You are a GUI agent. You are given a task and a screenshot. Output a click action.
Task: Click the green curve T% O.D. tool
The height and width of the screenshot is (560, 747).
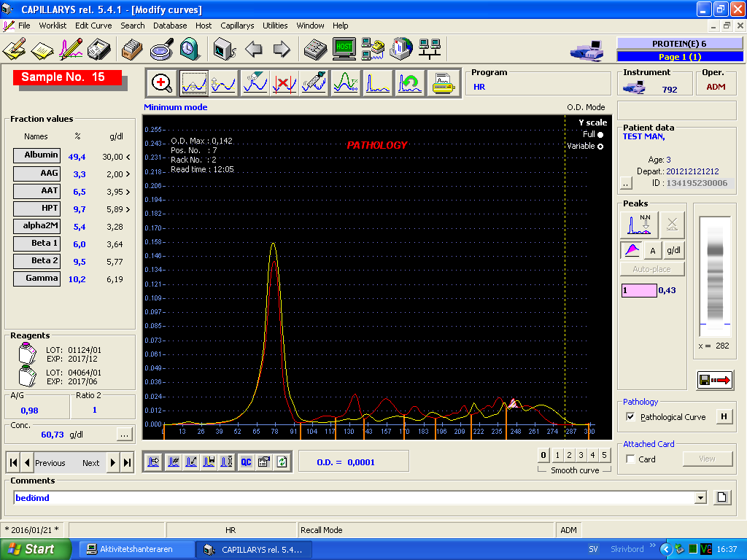tap(346, 83)
